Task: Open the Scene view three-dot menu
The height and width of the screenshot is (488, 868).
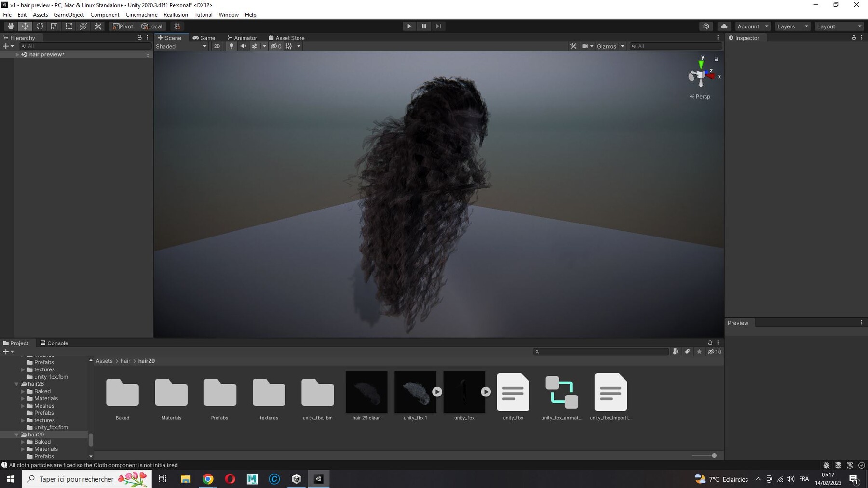Action: pyautogui.click(x=718, y=37)
